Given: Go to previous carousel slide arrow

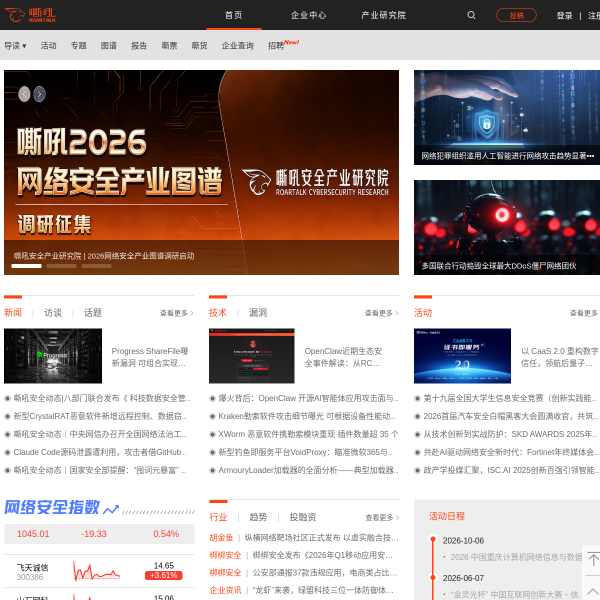Looking at the screenshot, I should click(24, 94).
